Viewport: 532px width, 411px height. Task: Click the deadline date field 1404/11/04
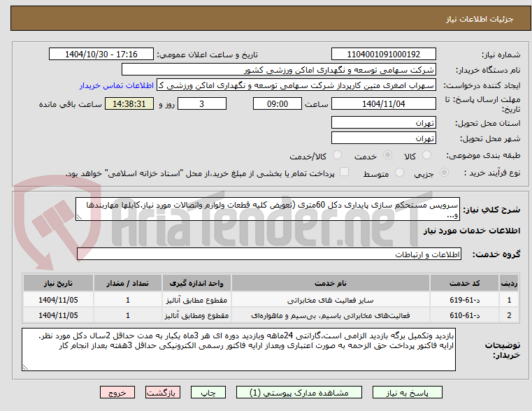[x=383, y=103]
